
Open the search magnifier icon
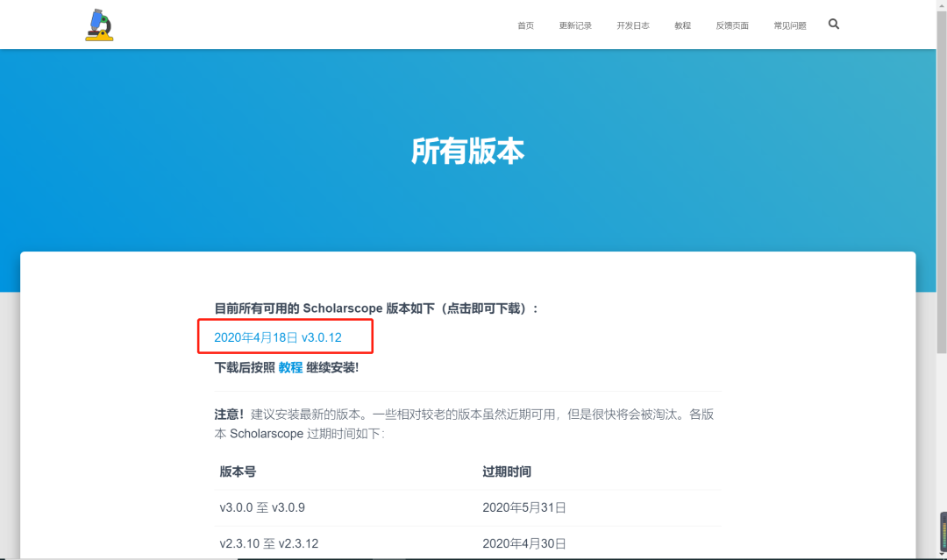pyautogui.click(x=834, y=25)
